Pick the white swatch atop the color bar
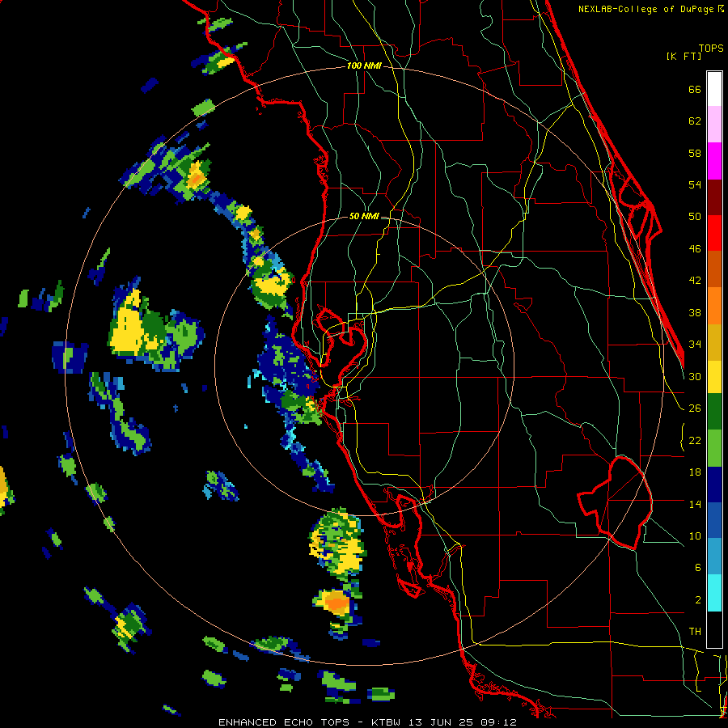 pyautogui.click(x=714, y=89)
